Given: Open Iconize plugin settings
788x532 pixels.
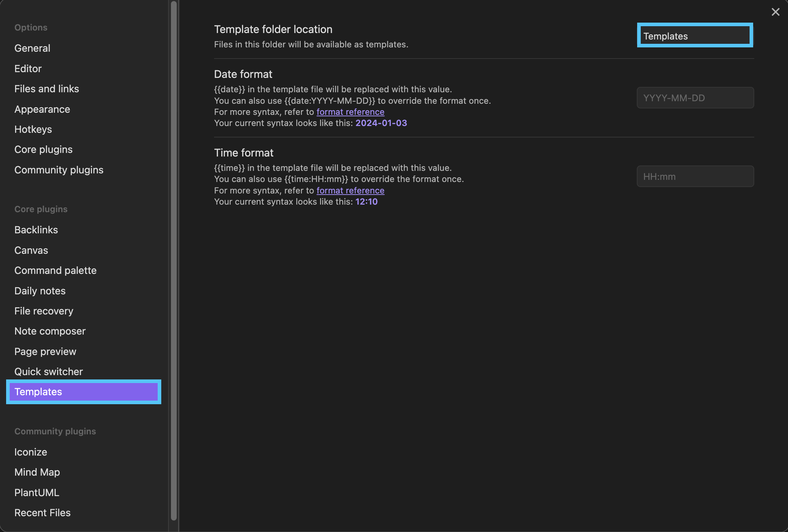Looking at the screenshot, I should 31,452.
